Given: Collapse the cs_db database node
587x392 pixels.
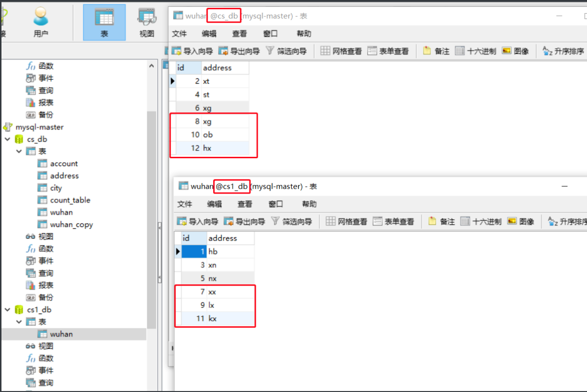Looking at the screenshot, I should [7, 139].
